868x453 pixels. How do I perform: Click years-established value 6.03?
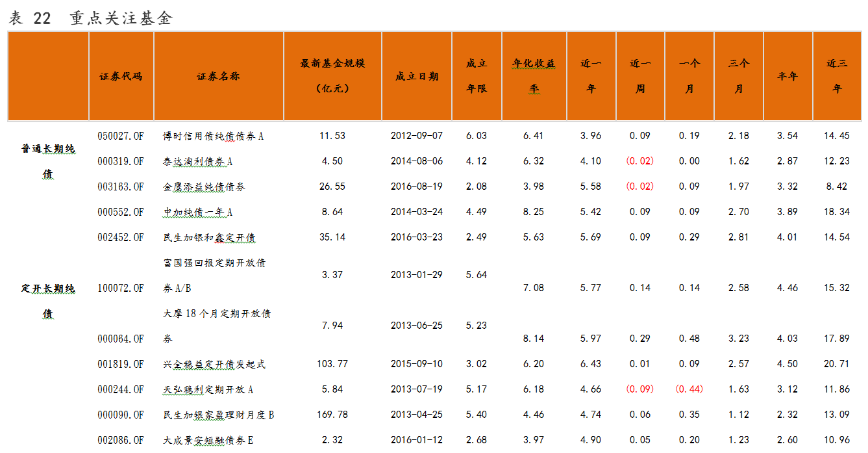477,136
